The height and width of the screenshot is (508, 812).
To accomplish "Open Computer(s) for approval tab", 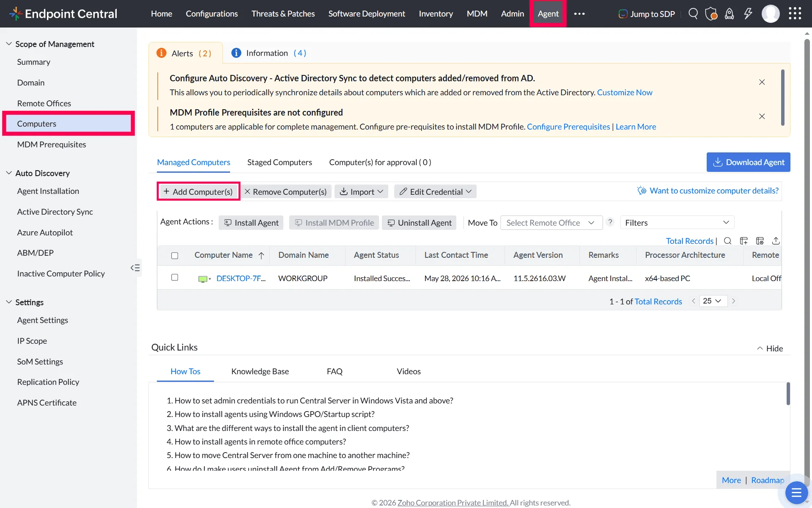I will click(380, 162).
